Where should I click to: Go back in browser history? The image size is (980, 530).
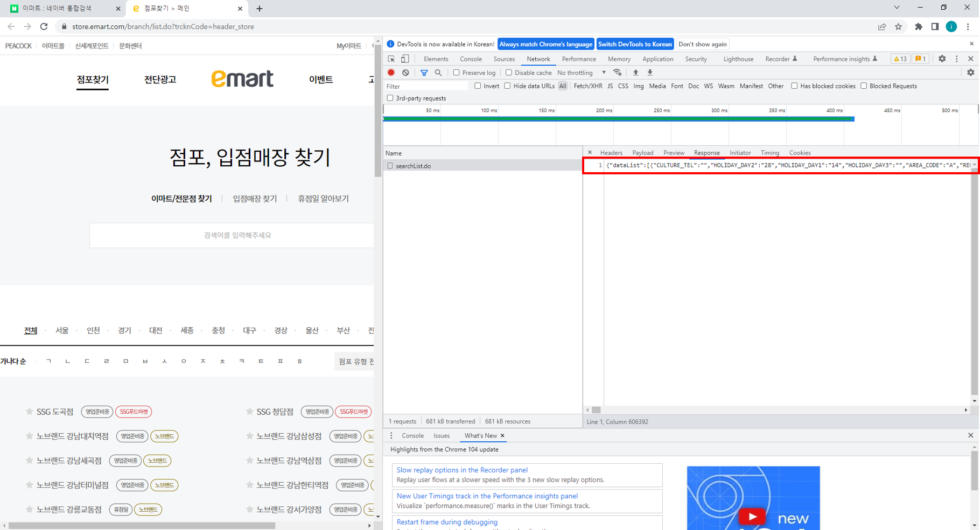click(x=11, y=26)
